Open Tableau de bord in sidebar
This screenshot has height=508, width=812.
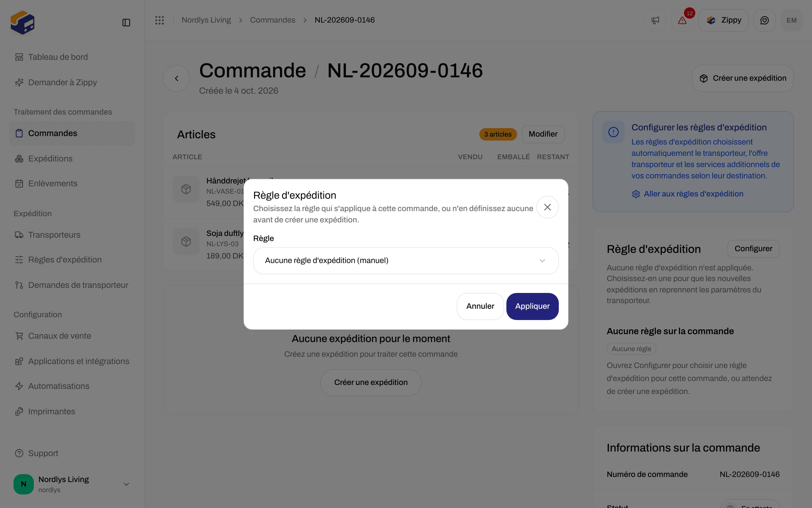tap(72, 57)
